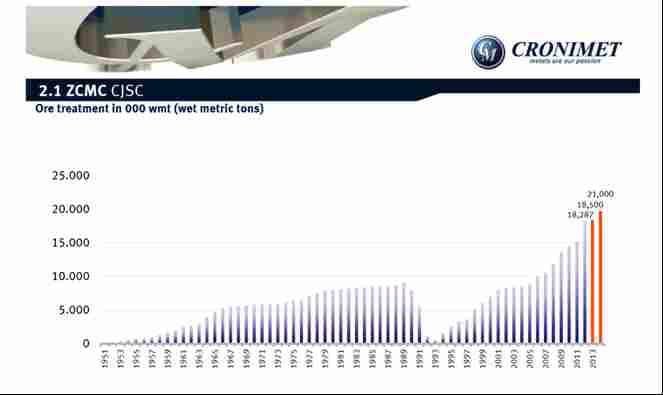Click the header building image
663x395 pixels.
pyautogui.click(x=218, y=38)
